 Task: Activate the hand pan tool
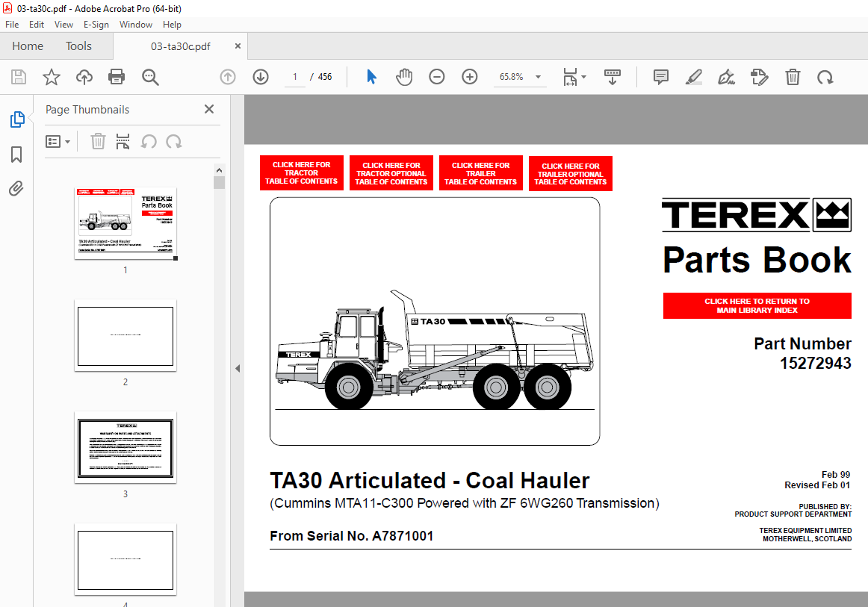404,77
